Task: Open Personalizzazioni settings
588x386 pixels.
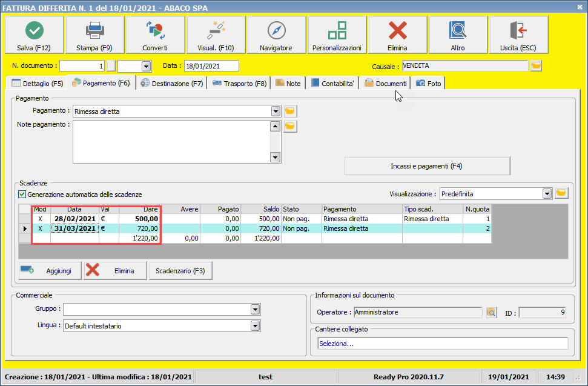Action: pos(337,35)
